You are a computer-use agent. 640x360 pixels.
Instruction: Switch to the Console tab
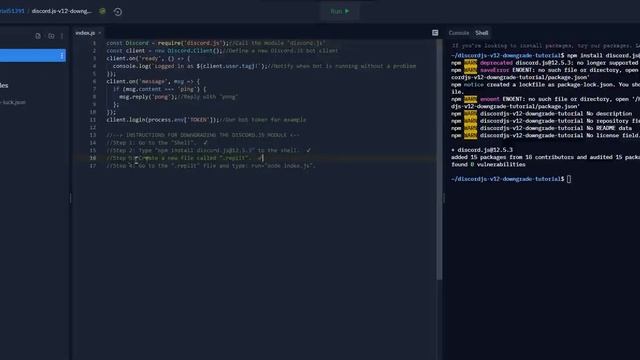pos(459,33)
